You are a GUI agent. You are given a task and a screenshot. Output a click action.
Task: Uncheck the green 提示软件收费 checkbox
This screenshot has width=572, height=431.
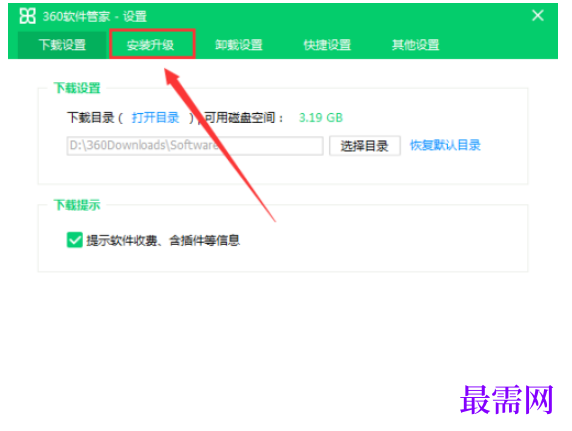click(x=75, y=240)
